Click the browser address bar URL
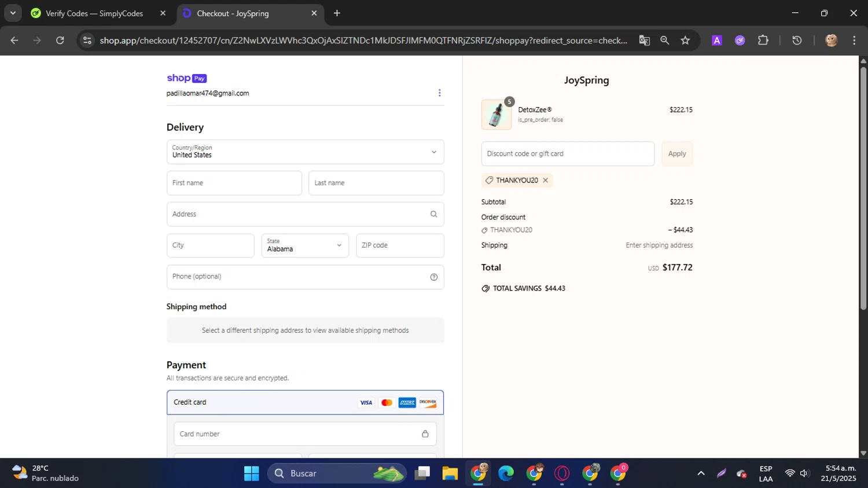This screenshot has width=868, height=488. pyautogui.click(x=363, y=41)
